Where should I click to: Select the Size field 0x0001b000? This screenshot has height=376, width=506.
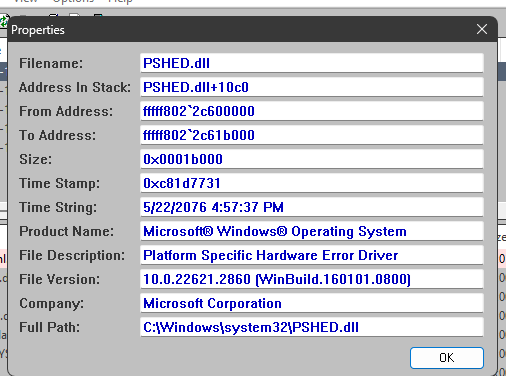click(312, 159)
